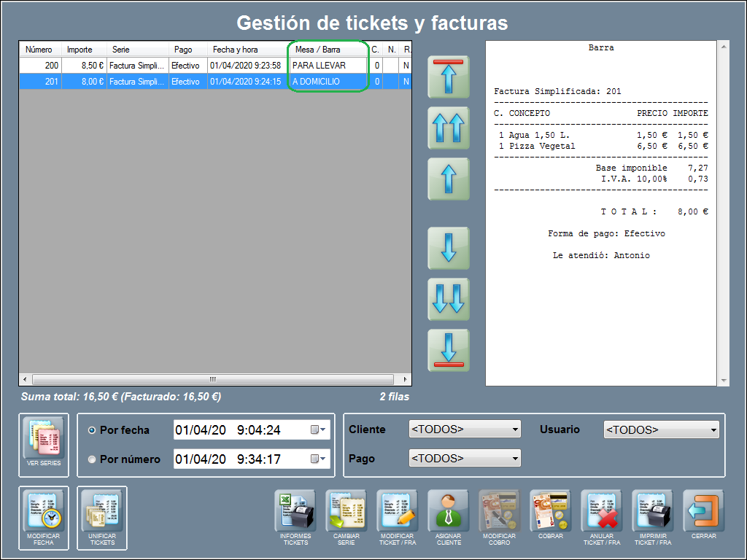Screen dimensions: 747x560
Task: Click the Fecha y hora column header
Action: [x=234, y=50]
